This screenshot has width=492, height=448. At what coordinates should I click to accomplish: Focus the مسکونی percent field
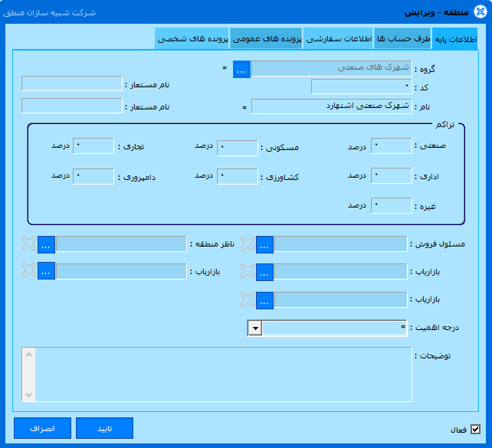(x=238, y=148)
